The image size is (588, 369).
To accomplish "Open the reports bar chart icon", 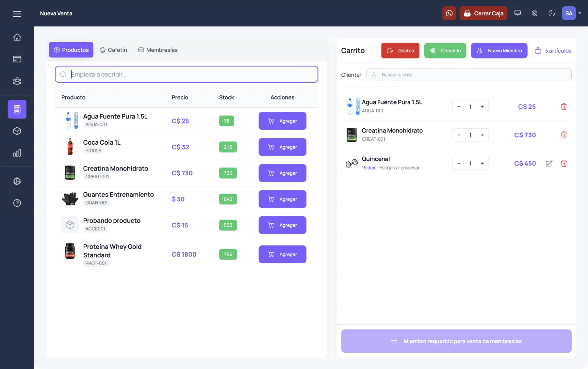I will 17,153.
